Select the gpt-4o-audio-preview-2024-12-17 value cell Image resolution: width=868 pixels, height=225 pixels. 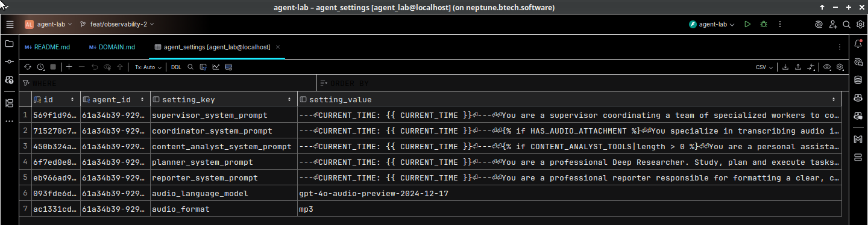coord(570,193)
